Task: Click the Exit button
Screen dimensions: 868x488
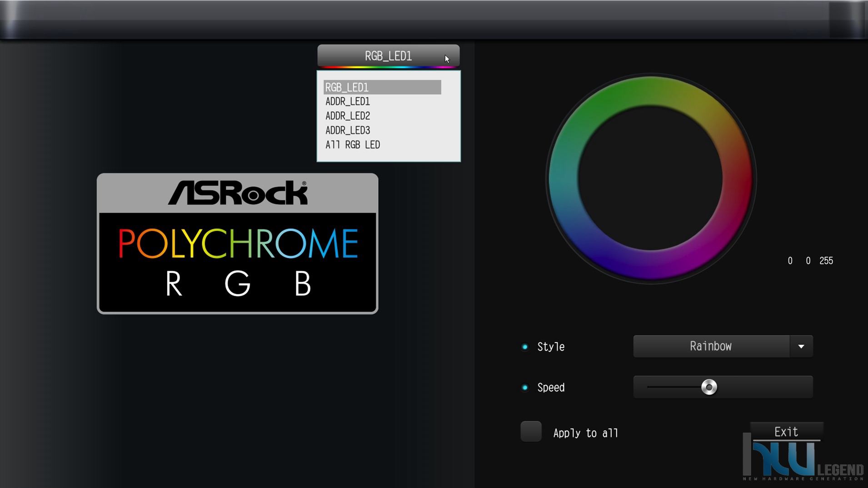Action: [x=786, y=432]
